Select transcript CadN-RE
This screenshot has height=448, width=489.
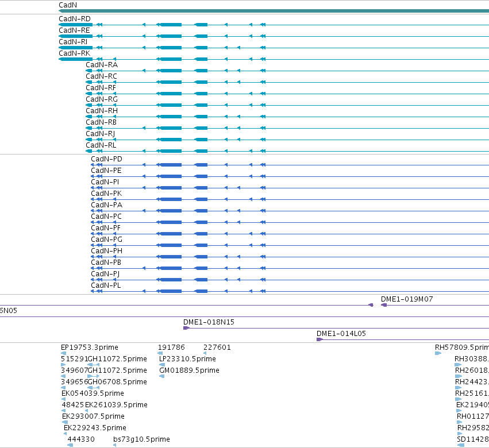pos(74,30)
